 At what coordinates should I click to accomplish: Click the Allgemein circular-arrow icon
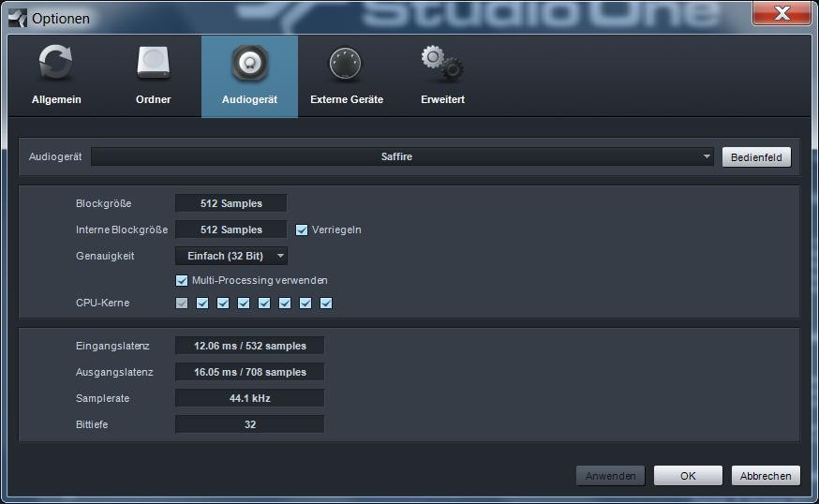pos(56,63)
